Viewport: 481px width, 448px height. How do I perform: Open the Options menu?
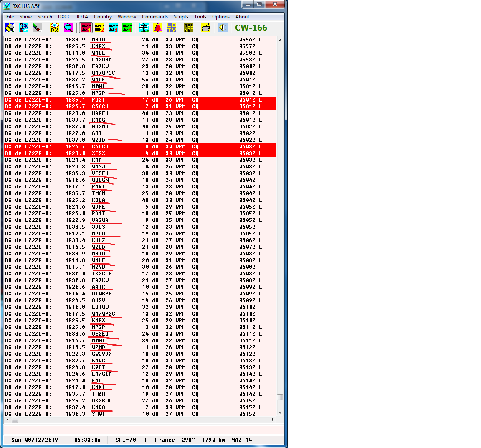pyautogui.click(x=220, y=17)
